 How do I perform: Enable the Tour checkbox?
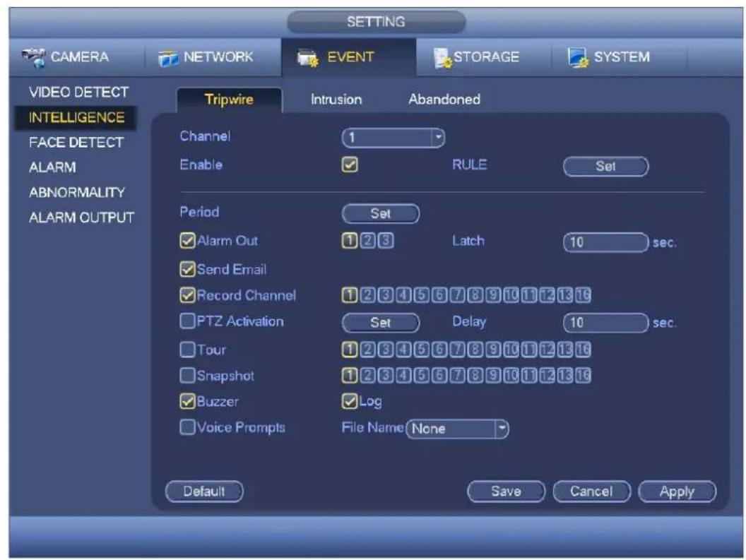187,350
